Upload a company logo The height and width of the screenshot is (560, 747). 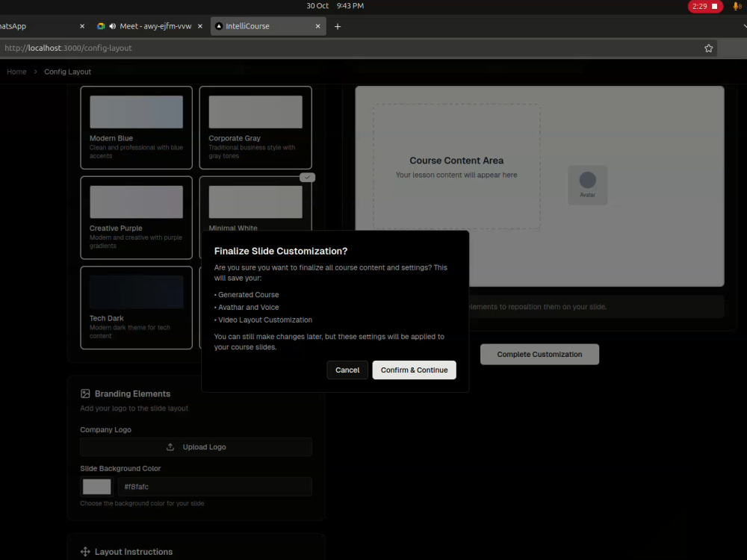[x=196, y=447]
